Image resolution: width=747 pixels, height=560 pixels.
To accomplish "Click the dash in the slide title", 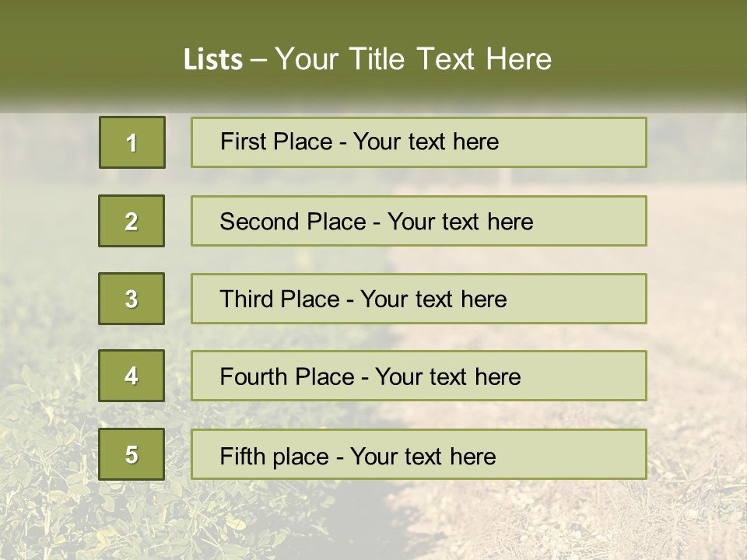I will (x=259, y=61).
